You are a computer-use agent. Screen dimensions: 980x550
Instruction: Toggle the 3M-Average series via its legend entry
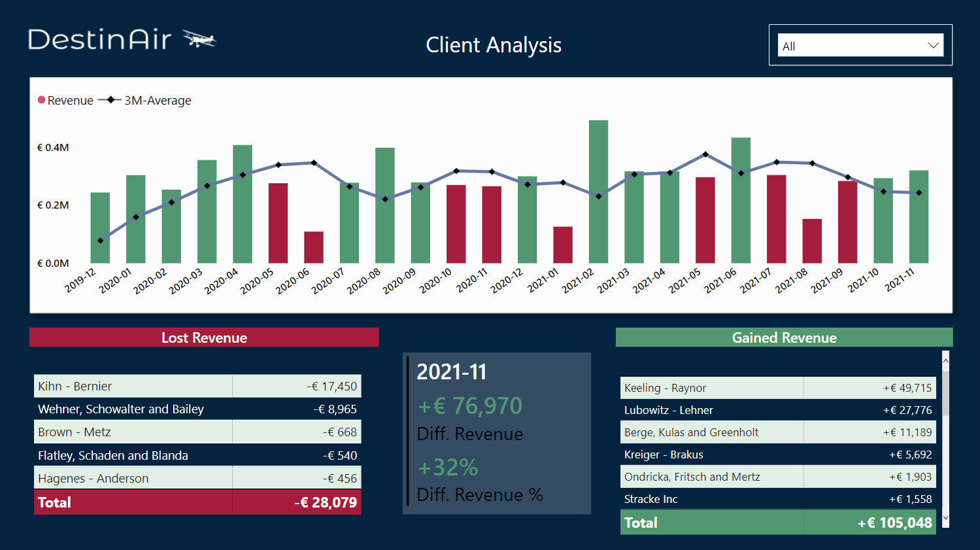[x=158, y=100]
